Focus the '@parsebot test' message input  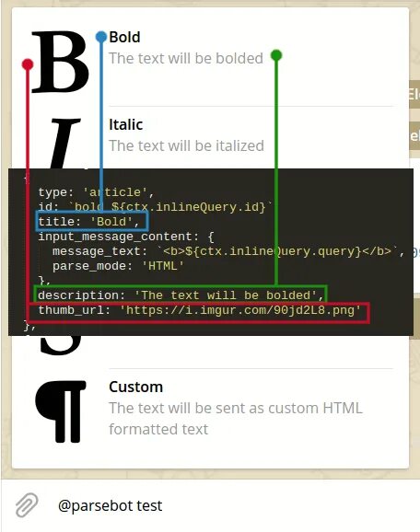[x=211, y=505]
